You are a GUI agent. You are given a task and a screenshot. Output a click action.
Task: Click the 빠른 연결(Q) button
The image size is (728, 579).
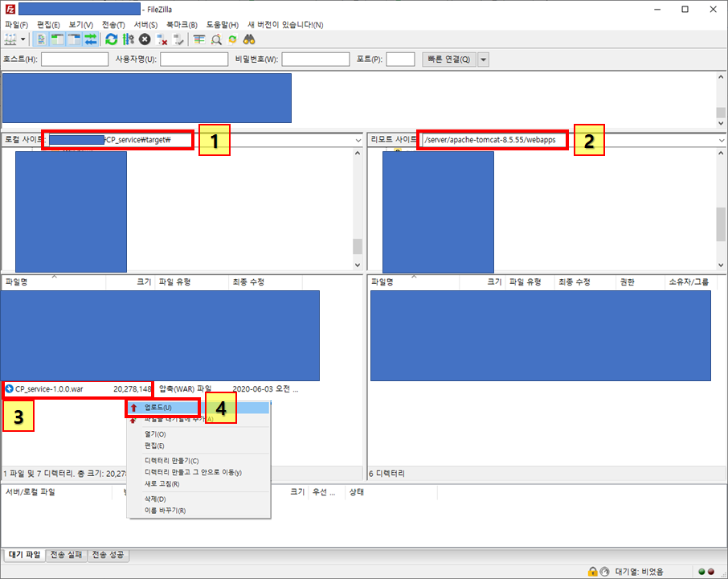[449, 60]
